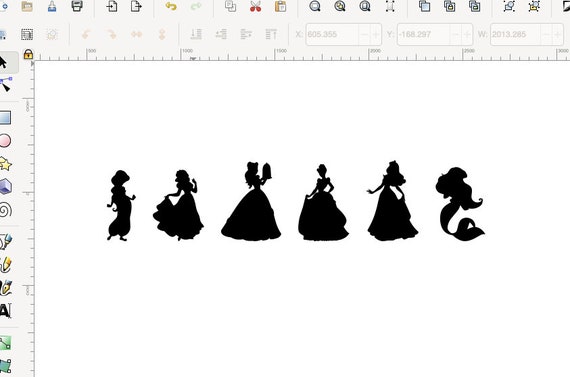Zoom to fit selection in window

(x=315, y=6)
